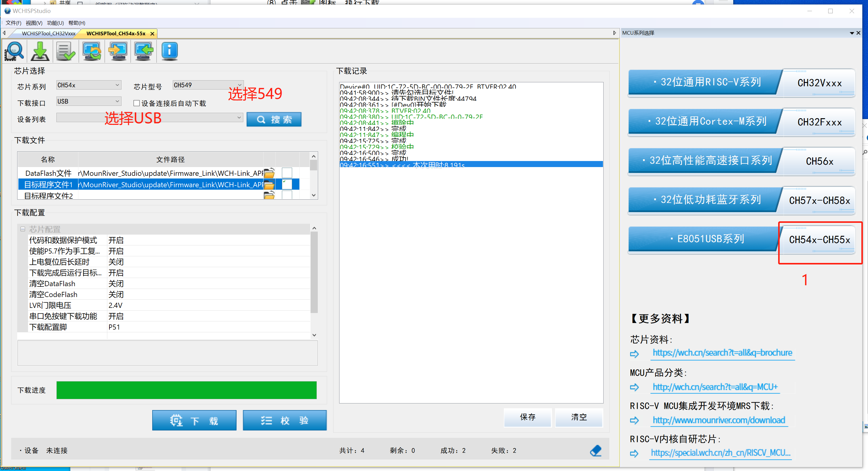Select the WCHISPTool_CH54x-55x tab
868x471 pixels.
[116, 34]
